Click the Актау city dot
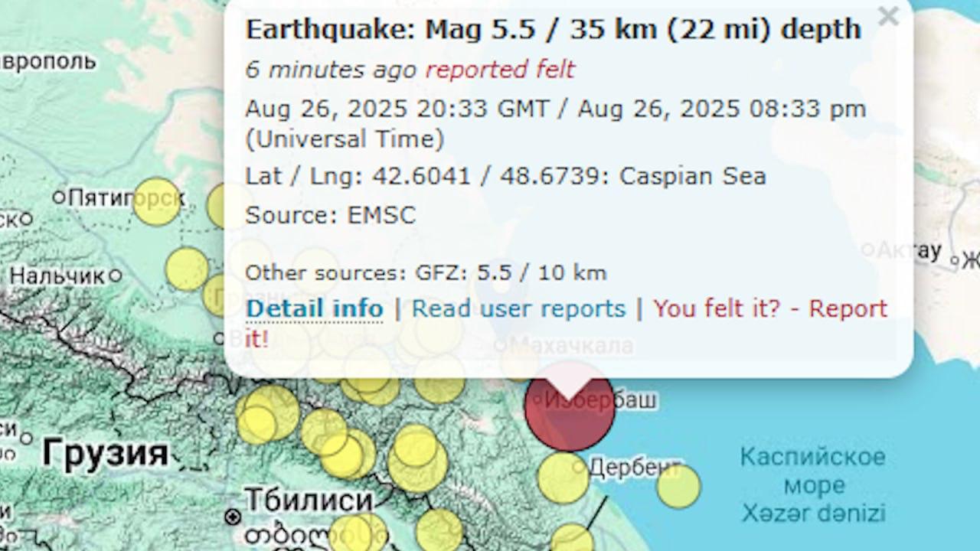The image size is (980, 551). tap(867, 249)
